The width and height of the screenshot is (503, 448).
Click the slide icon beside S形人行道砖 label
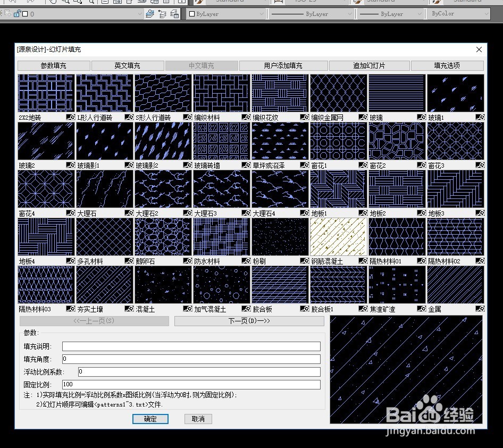click(x=188, y=117)
